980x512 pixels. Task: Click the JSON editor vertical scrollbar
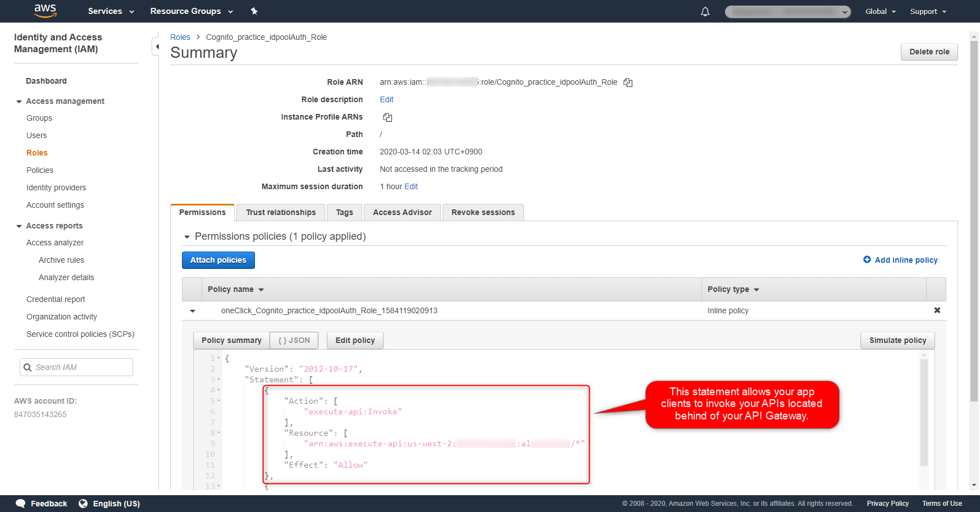(x=924, y=413)
